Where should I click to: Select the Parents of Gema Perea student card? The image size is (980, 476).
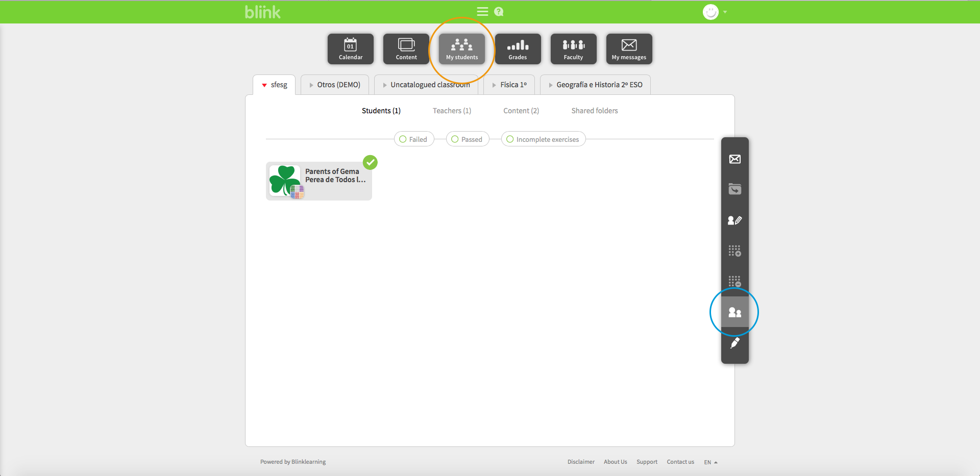click(319, 181)
